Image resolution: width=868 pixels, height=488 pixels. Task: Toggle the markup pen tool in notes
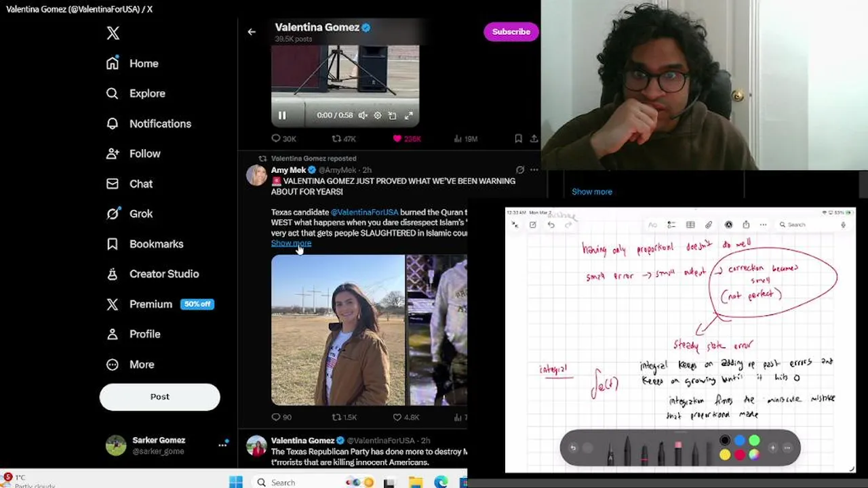pyautogui.click(x=728, y=225)
